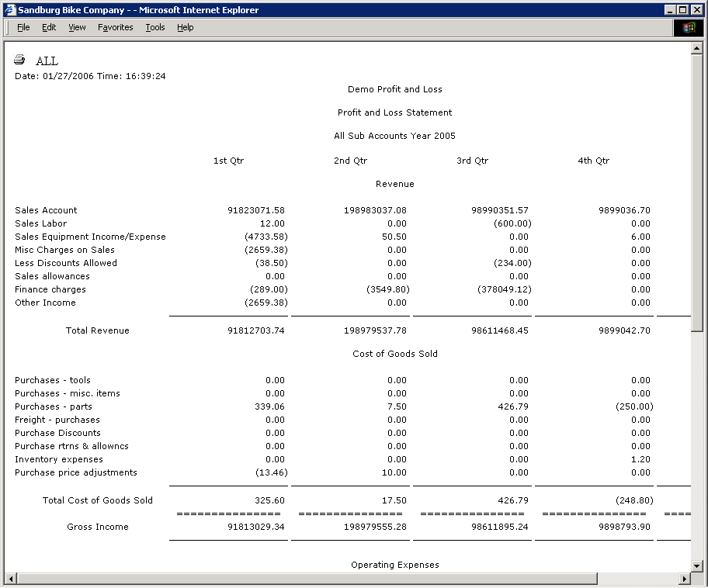Open the Favorites menu
This screenshot has width=708, height=588.
115,27
